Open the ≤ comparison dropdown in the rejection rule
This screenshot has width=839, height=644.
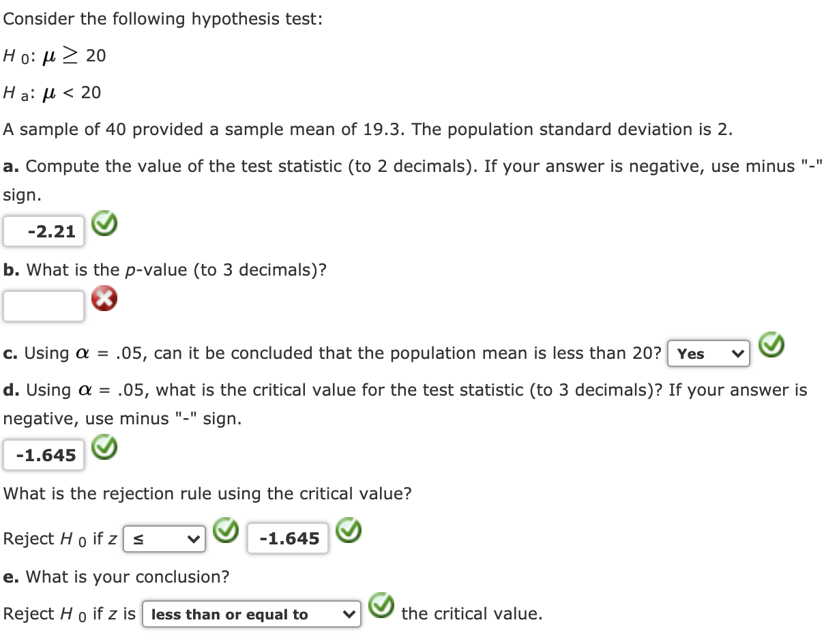[164, 538]
